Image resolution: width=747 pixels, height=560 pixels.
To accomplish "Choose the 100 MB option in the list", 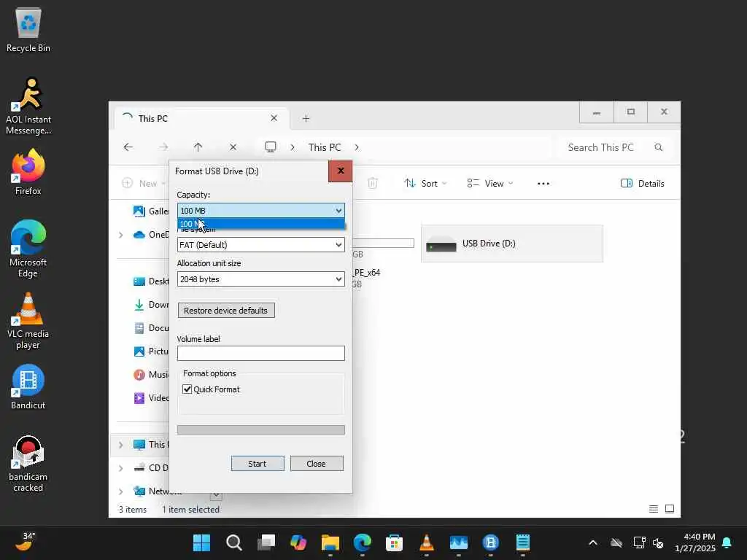I will 260,224.
